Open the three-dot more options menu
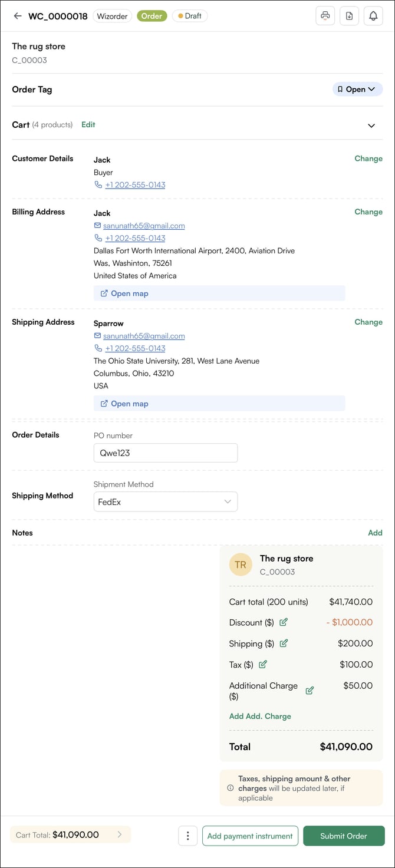The width and height of the screenshot is (395, 868). (187, 836)
